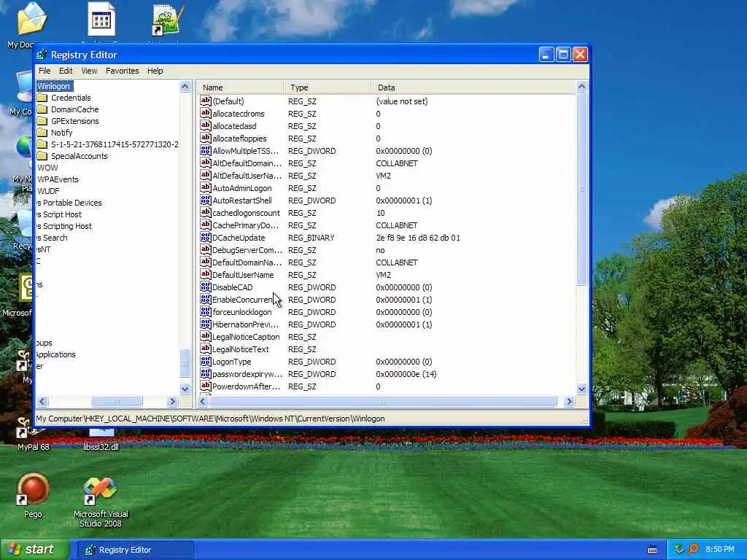Click the Registry Editor taskbar button
Screen dimensions: 747x560
pyautogui.click(x=136, y=550)
